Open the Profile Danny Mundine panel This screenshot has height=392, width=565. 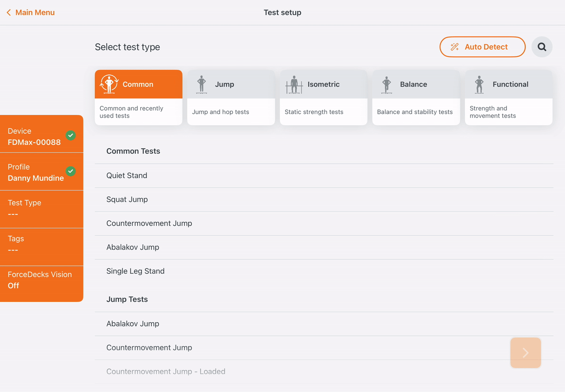pyautogui.click(x=41, y=172)
